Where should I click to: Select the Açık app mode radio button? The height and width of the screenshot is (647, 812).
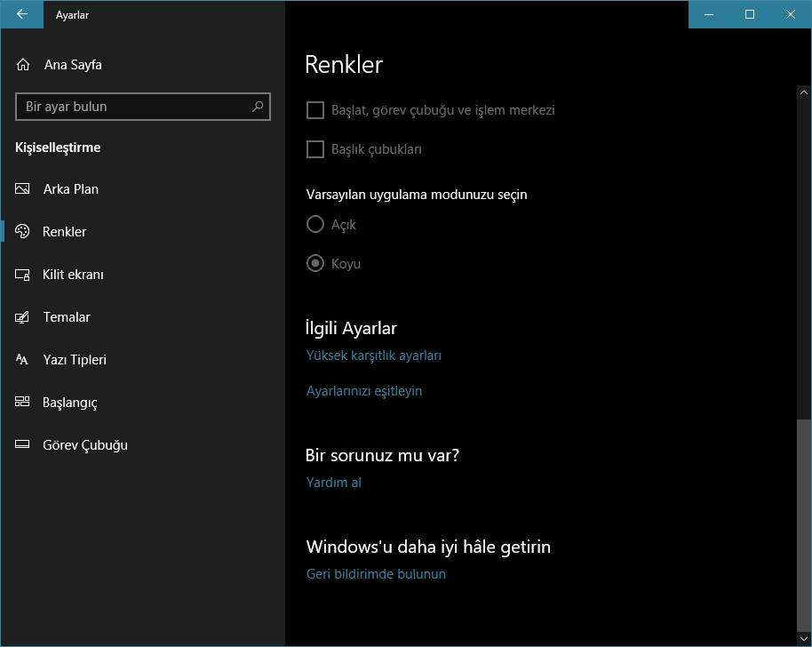(314, 225)
